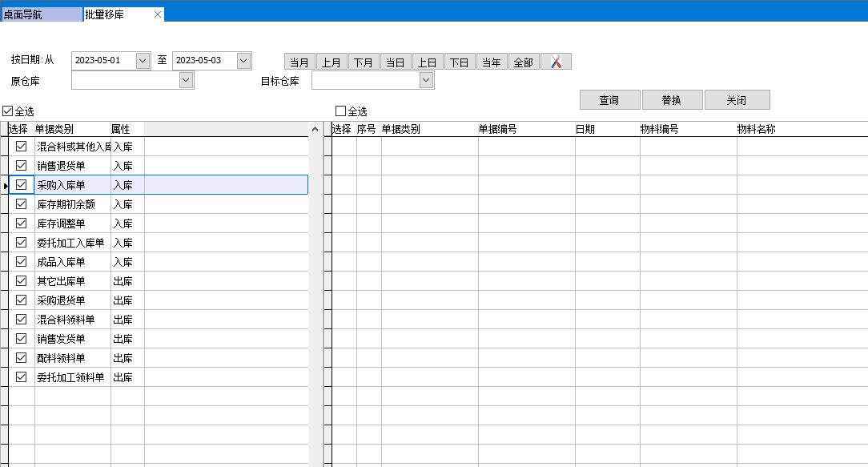This screenshot has width=868, height=467.
Task: Switch to the 桌面导航 tab
Action: tap(40, 14)
